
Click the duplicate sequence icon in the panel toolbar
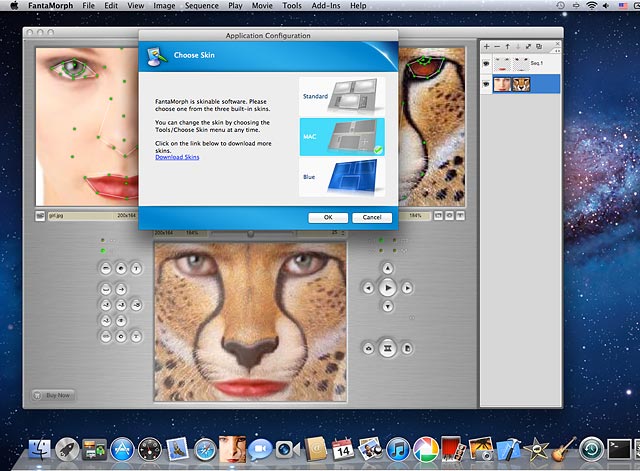[539, 47]
